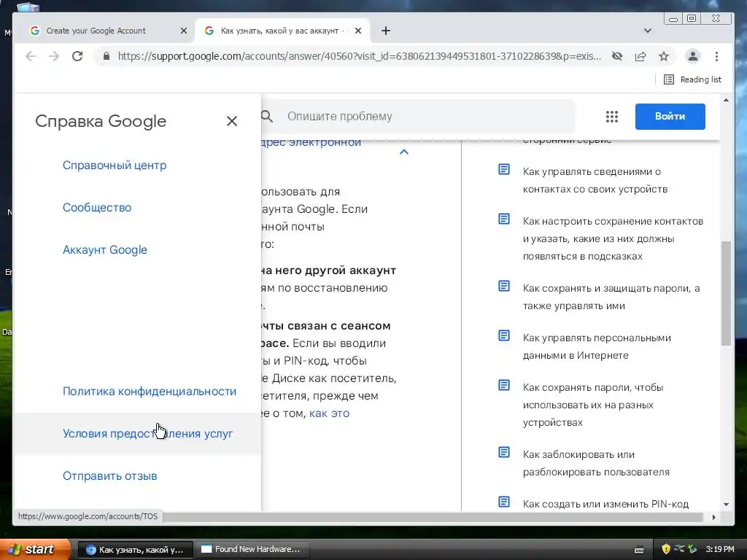Go back to previous page
747x560 pixels.
(x=31, y=56)
